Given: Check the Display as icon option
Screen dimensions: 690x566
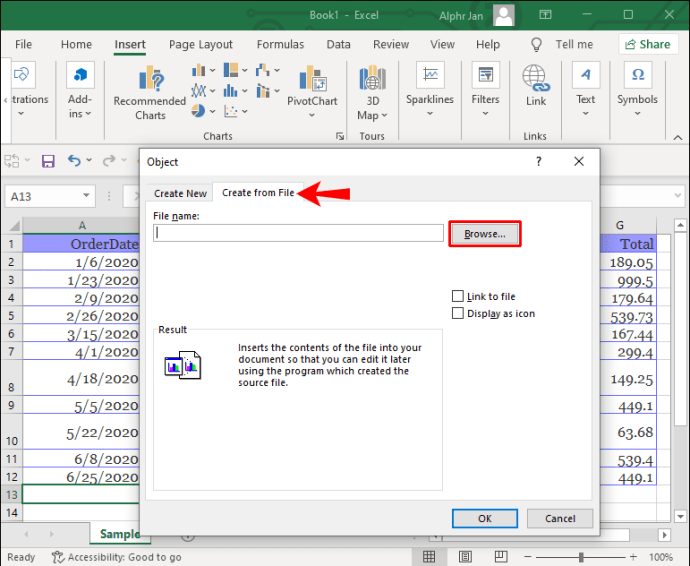Looking at the screenshot, I should tap(458, 313).
